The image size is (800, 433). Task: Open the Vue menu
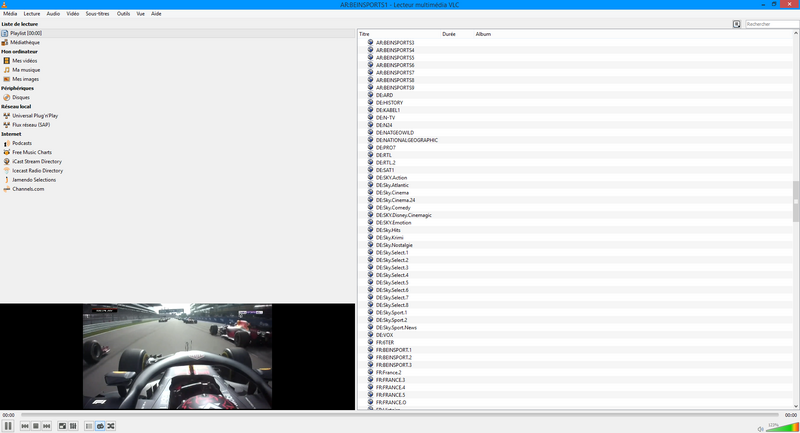(x=140, y=14)
